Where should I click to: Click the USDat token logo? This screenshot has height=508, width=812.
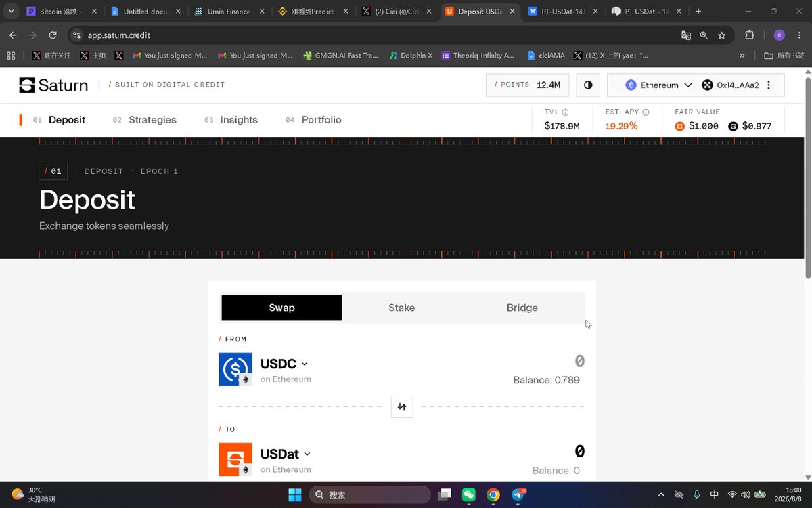click(235, 459)
